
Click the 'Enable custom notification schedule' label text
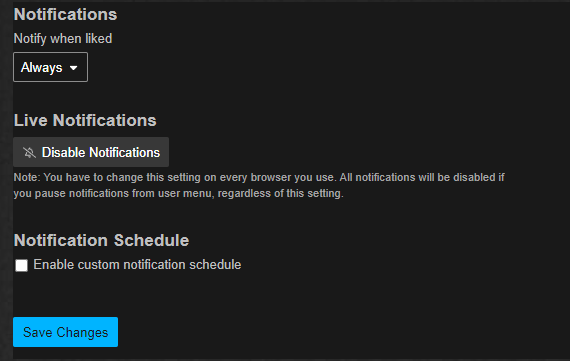pos(137,265)
